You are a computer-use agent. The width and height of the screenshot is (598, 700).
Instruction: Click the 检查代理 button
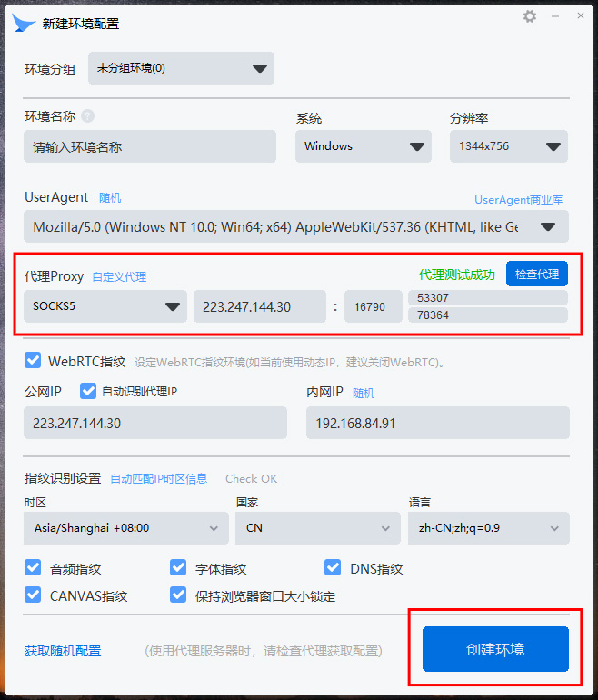tap(537, 274)
